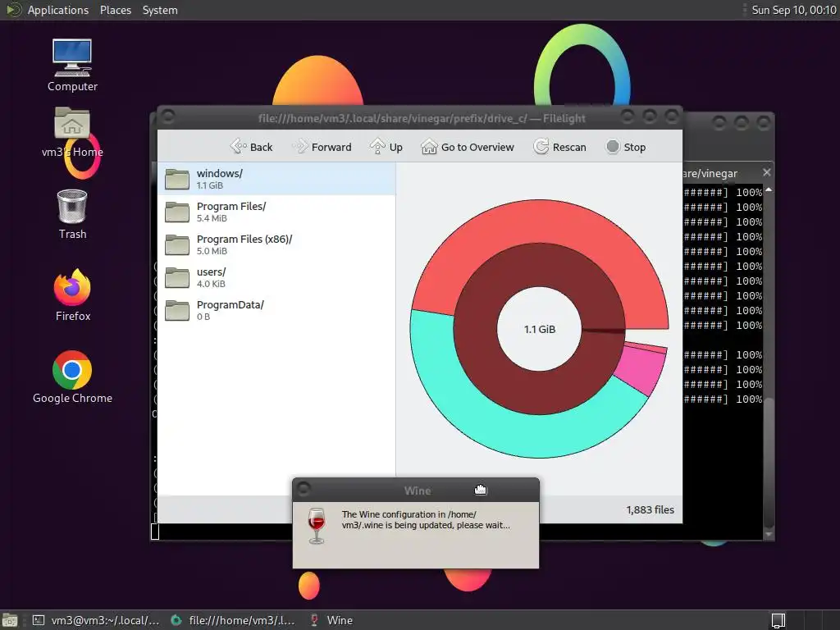The image size is (840, 630).
Task: Click the users/ 4.0 KiB entry text
Action: pos(211,277)
